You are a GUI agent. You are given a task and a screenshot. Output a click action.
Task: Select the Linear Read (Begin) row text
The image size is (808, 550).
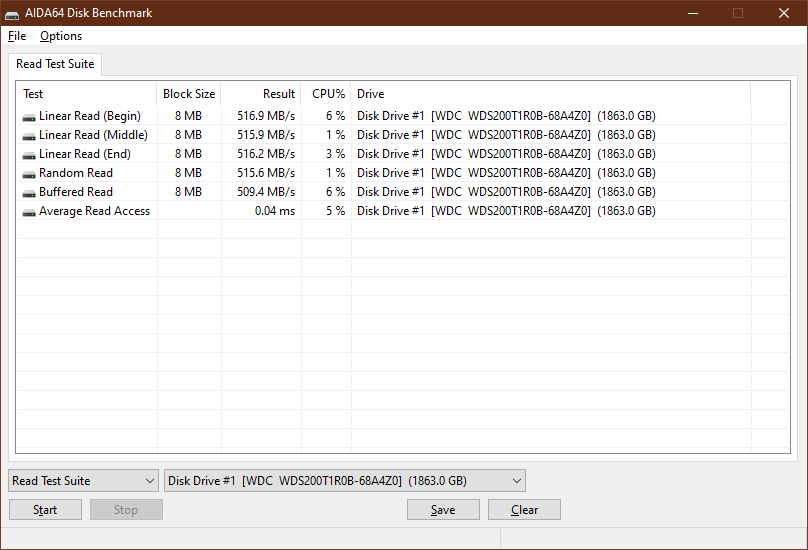[90, 116]
